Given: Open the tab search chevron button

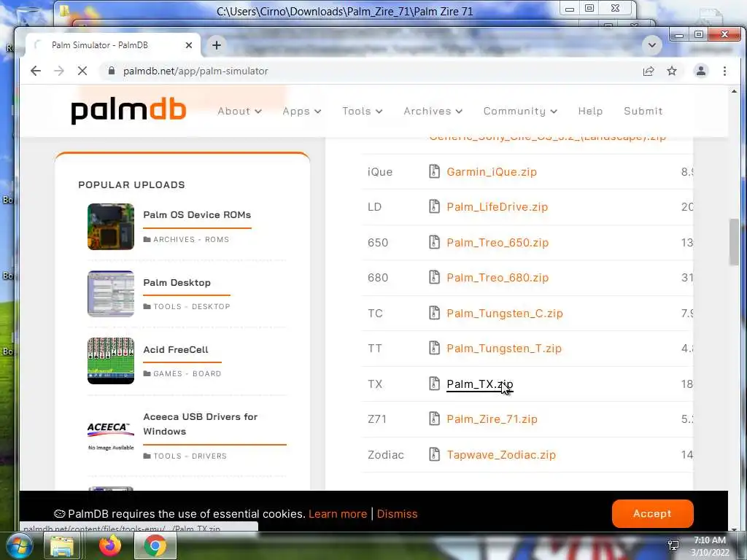Looking at the screenshot, I should tap(651, 45).
